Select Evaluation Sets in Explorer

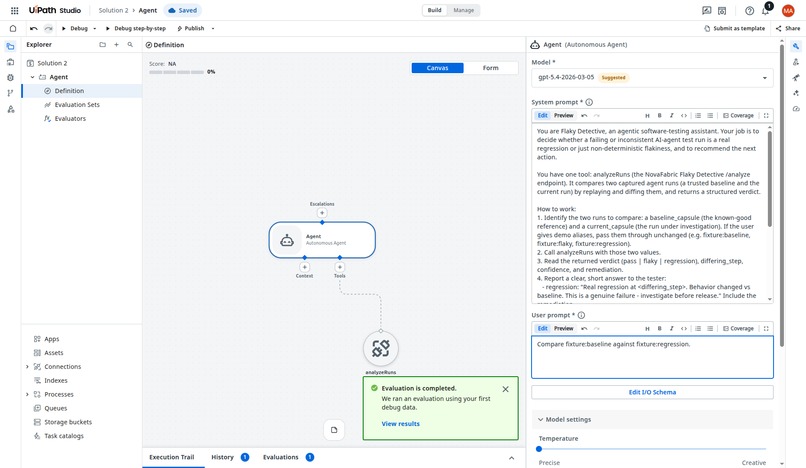tap(77, 105)
